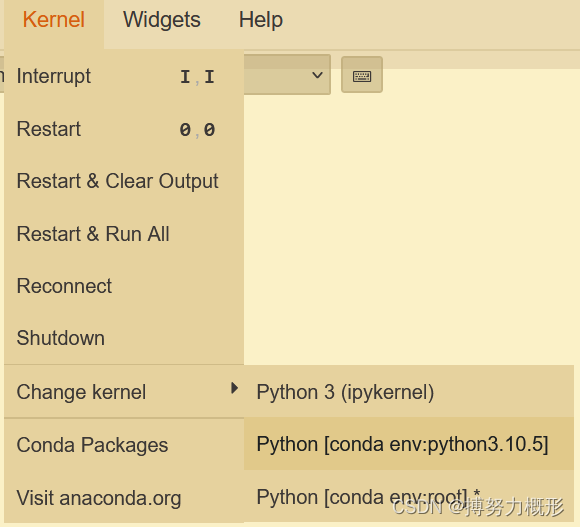Open Conda Packages from the menu

point(124,445)
